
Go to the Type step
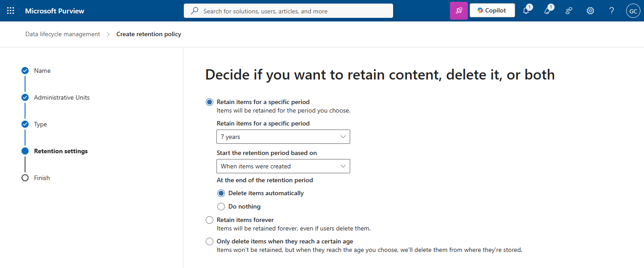click(x=40, y=124)
